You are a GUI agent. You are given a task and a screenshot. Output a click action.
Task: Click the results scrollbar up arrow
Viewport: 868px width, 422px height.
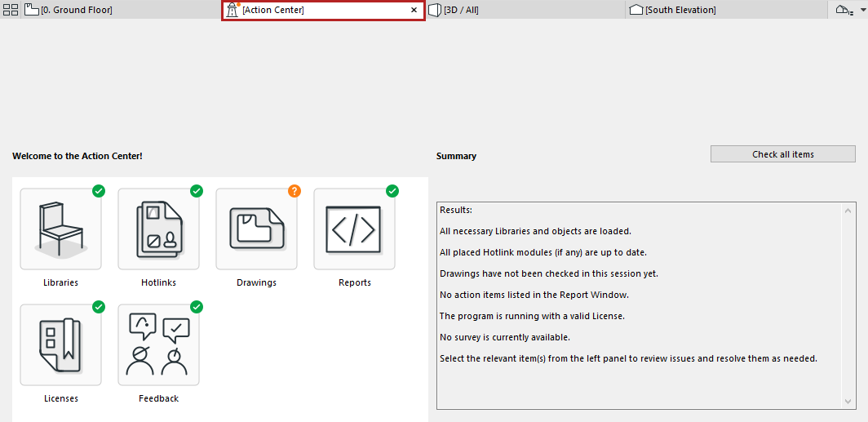click(x=848, y=211)
